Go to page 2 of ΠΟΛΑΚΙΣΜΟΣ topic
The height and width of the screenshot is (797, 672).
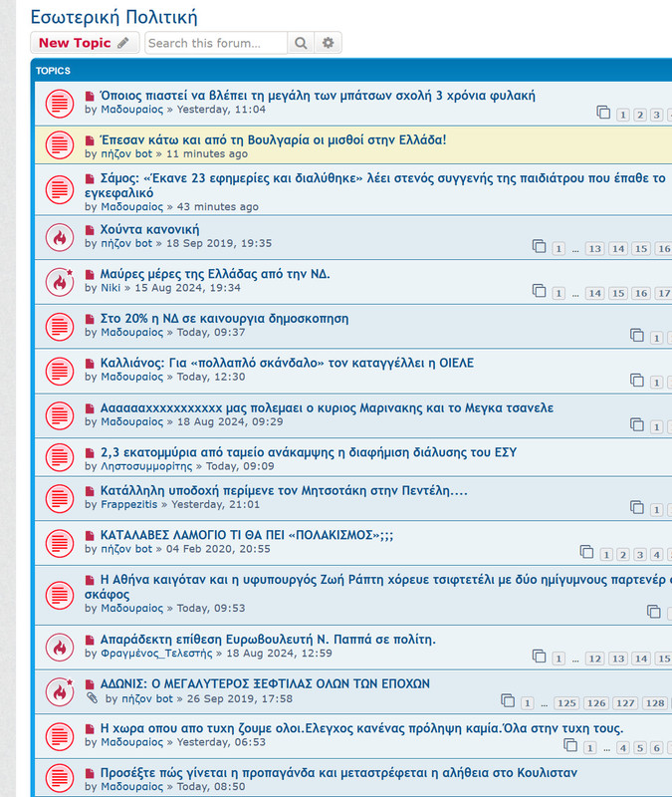(x=623, y=554)
